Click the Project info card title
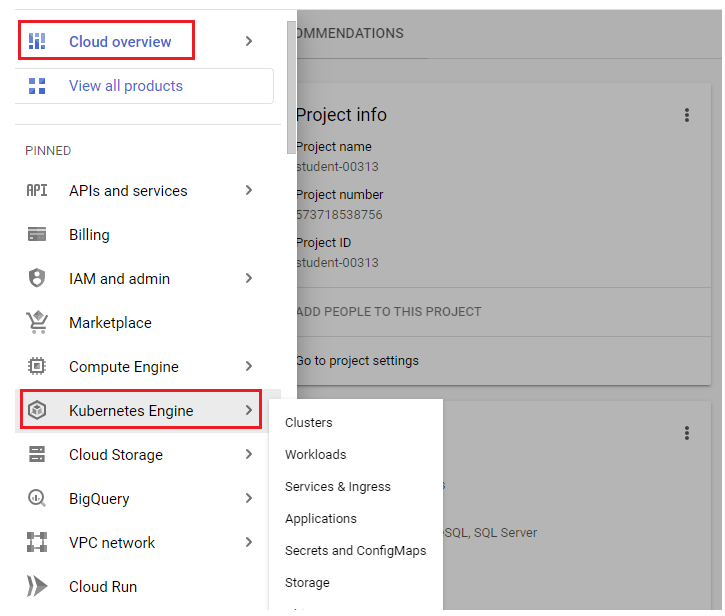Screen dimensions: 725x616 pyautogui.click(x=341, y=115)
